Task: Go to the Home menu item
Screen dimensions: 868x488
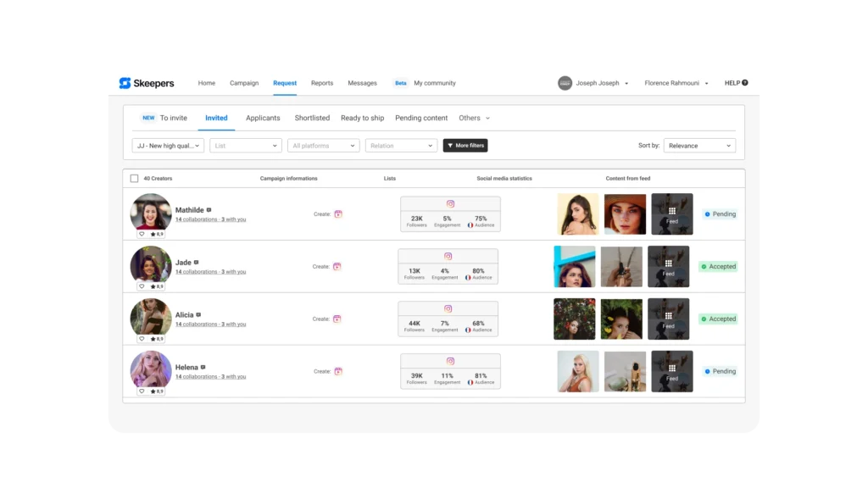Action: 207,83
